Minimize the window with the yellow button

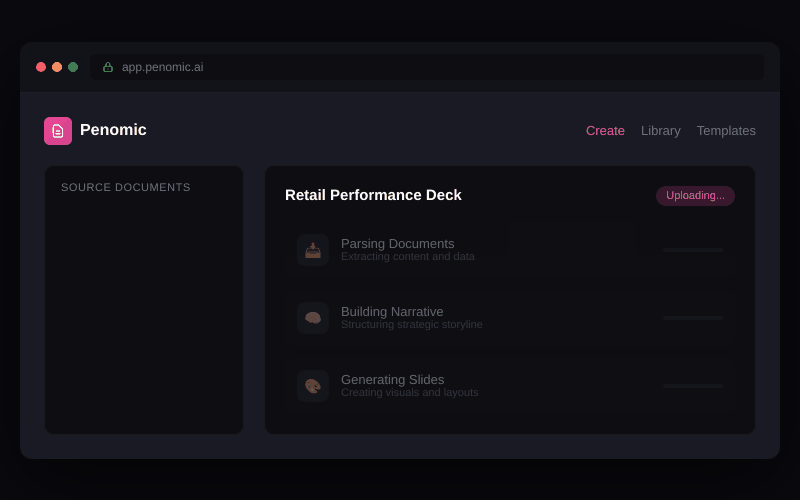57,67
